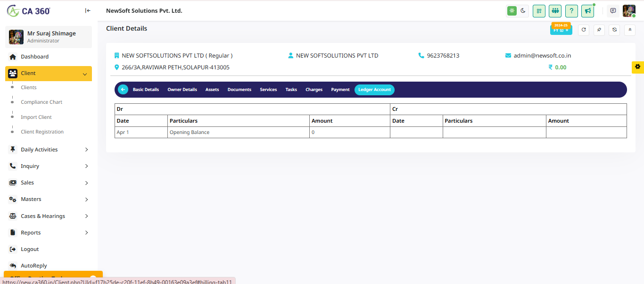
Task: Select the Ledger Account tab
Action: tap(374, 90)
